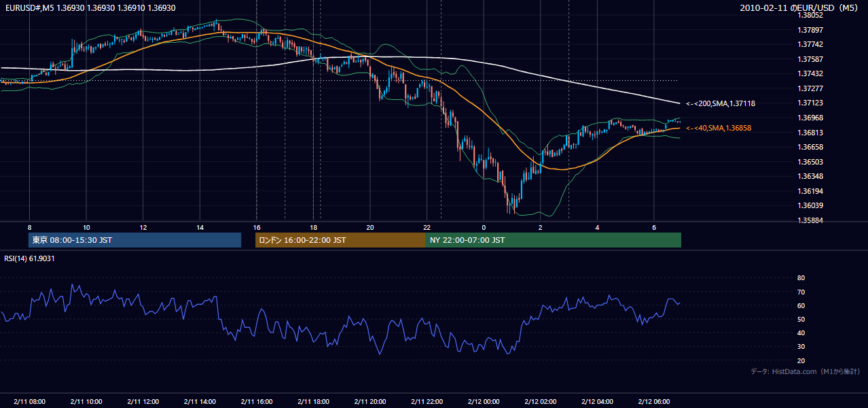Click the RSI(14) 61.9031 indicator label
Image resolution: width=868 pixels, height=408 pixels.
point(30,258)
